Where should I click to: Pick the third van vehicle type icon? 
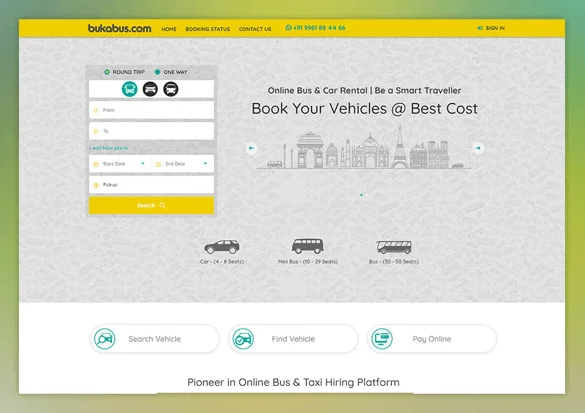[x=171, y=89]
